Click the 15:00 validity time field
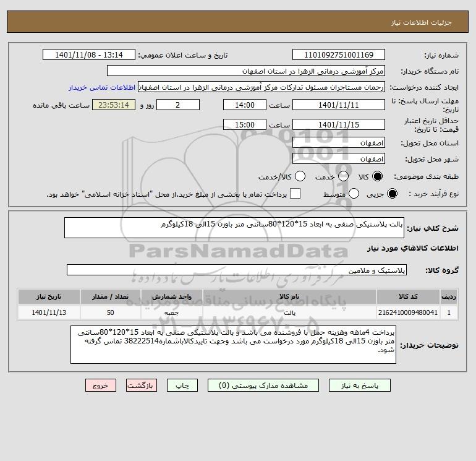The height and width of the screenshot is (461, 476). tap(245, 124)
